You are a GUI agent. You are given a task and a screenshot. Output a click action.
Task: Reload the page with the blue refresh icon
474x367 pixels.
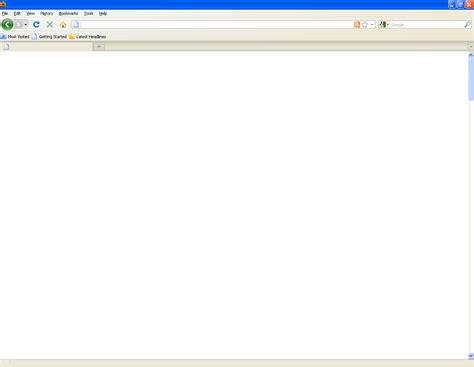[36, 24]
